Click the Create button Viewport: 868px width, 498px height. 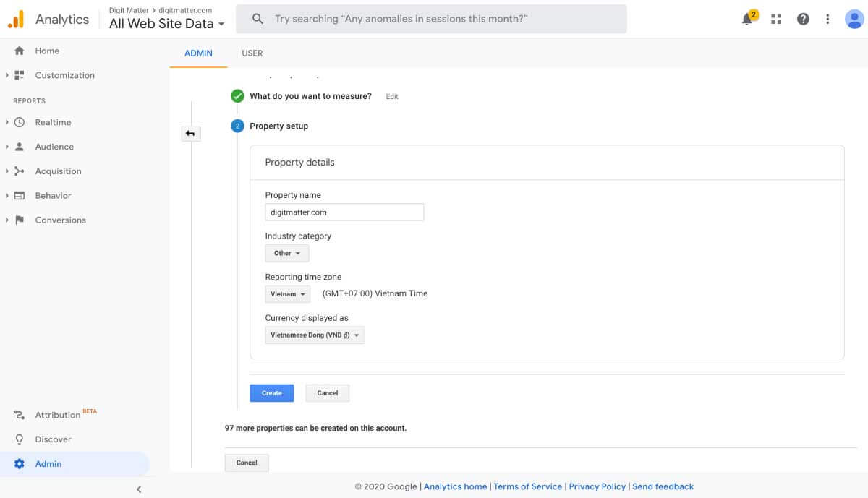click(271, 392)
